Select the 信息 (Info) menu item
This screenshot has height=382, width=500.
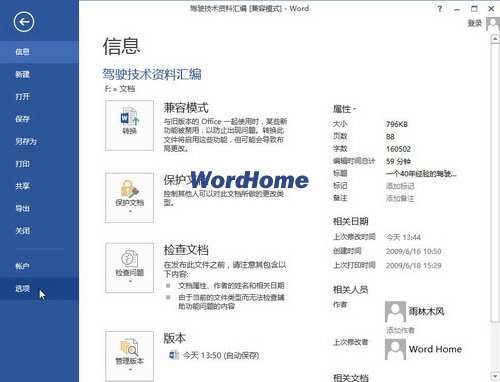39,52
